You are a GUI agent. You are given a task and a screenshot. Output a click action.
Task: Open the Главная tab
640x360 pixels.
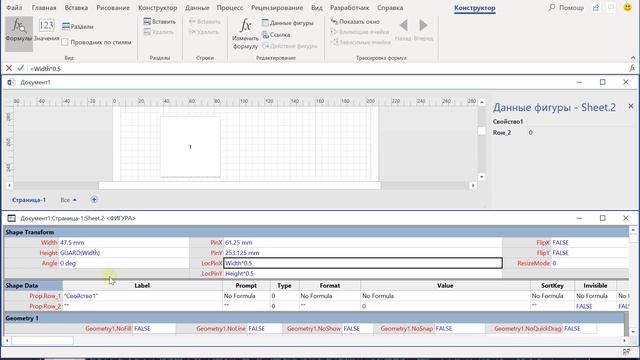[x=44, y=8]
